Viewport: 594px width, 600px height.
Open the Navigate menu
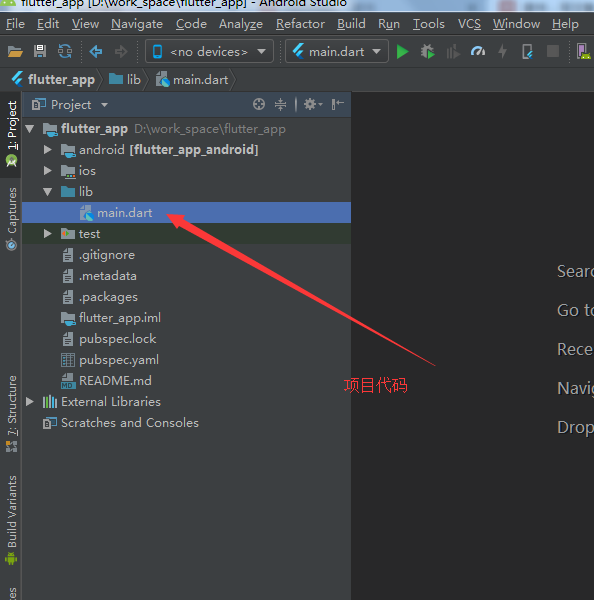[x=137, y=24]
